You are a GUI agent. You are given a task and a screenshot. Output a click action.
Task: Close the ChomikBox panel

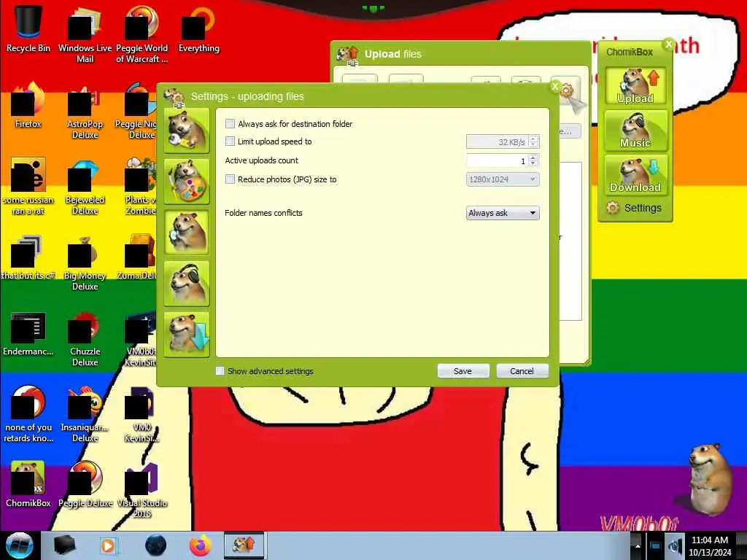(x=669, y=44)
